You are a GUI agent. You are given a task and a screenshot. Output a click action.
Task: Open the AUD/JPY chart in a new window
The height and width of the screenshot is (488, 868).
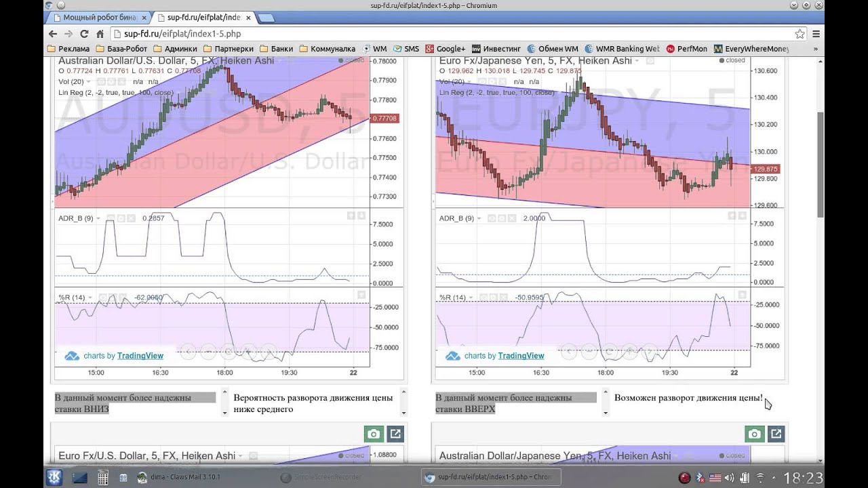[x=776, y=434]
